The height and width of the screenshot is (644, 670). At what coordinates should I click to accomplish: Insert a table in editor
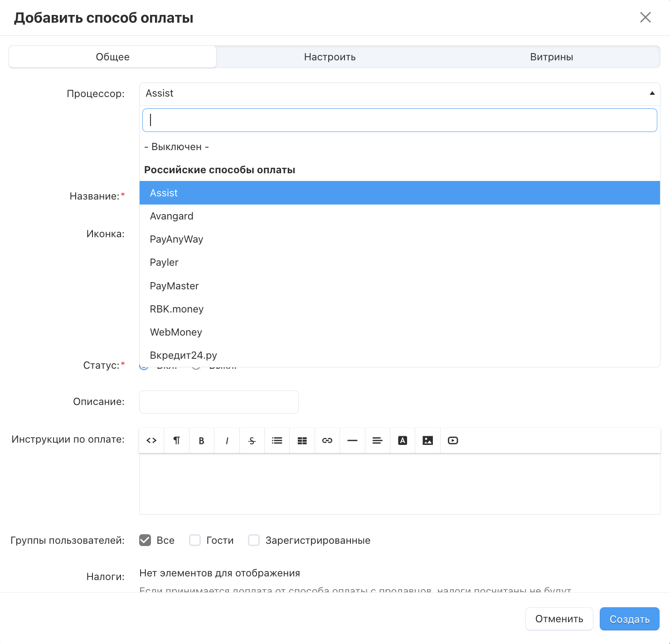point(302,440)
